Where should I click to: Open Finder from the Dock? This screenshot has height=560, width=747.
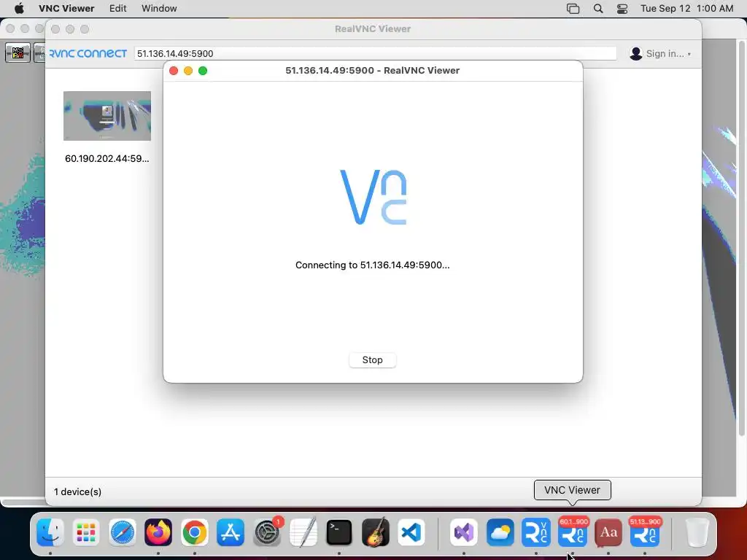click(x=50, y=532)
